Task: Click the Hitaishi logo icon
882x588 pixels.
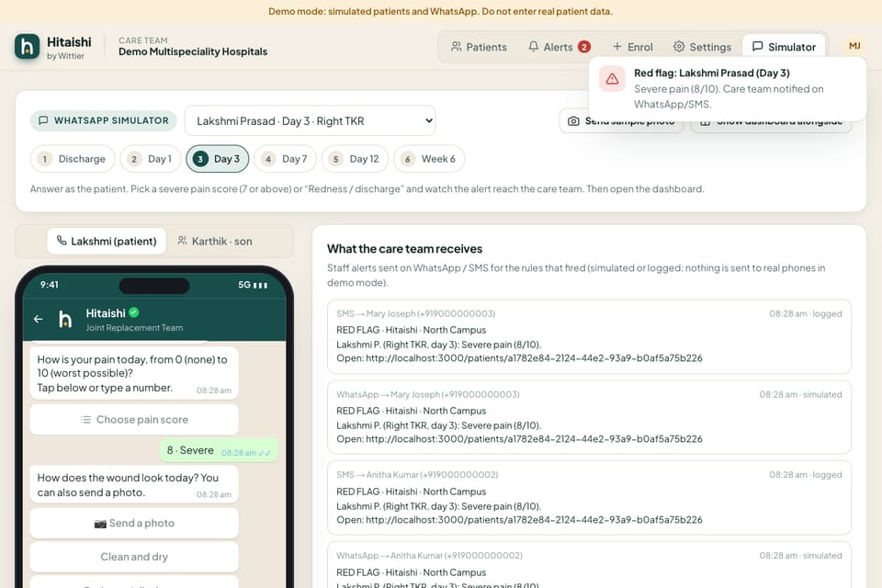Action: pyautogui.click(x=27, y=47)
